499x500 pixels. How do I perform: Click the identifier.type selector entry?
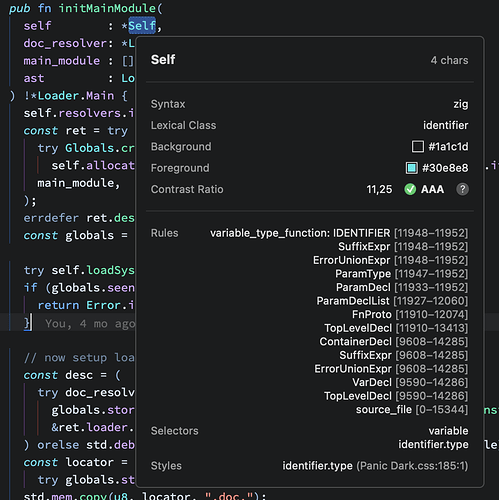point(433,444)
